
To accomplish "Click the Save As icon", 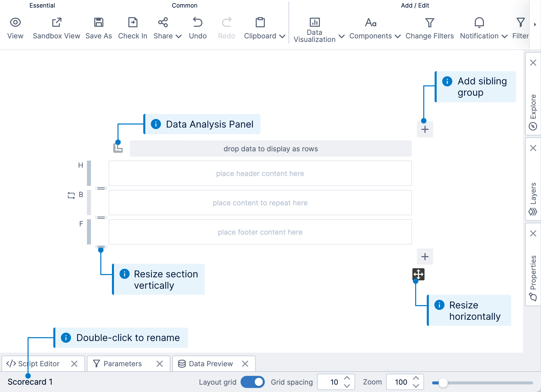I will (99, 22).
